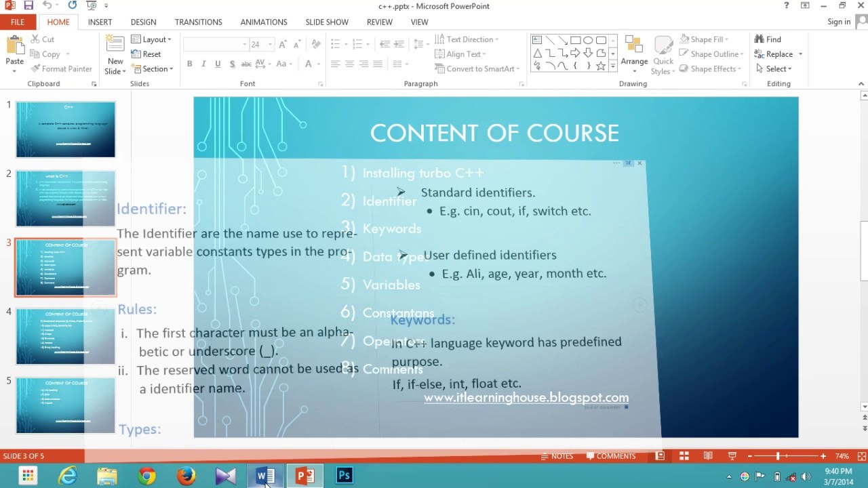The width and height of the screenshot is (868, 488).
Task: Insert a New Slide via icon
Action: (115, 45)
